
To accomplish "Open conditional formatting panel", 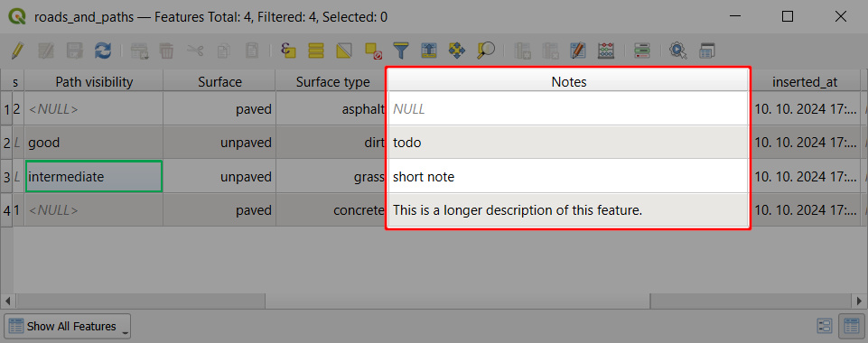I will point(641,51).
